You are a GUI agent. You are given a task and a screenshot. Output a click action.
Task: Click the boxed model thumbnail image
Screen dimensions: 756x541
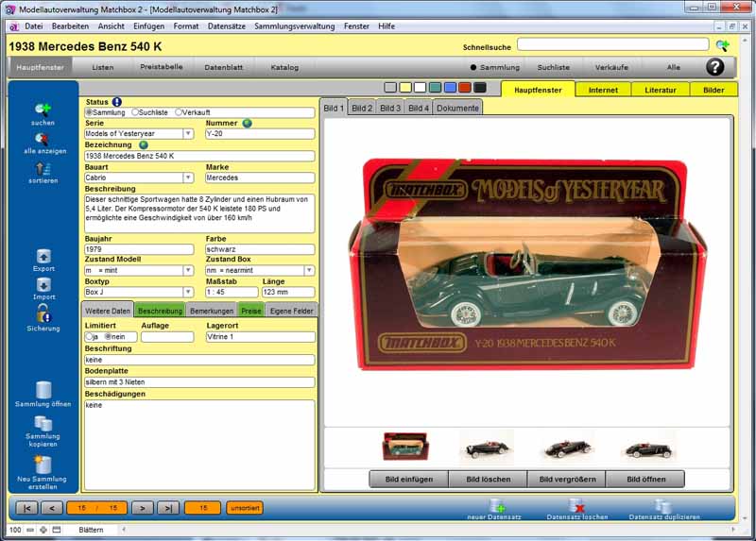[x=405, y=446]
